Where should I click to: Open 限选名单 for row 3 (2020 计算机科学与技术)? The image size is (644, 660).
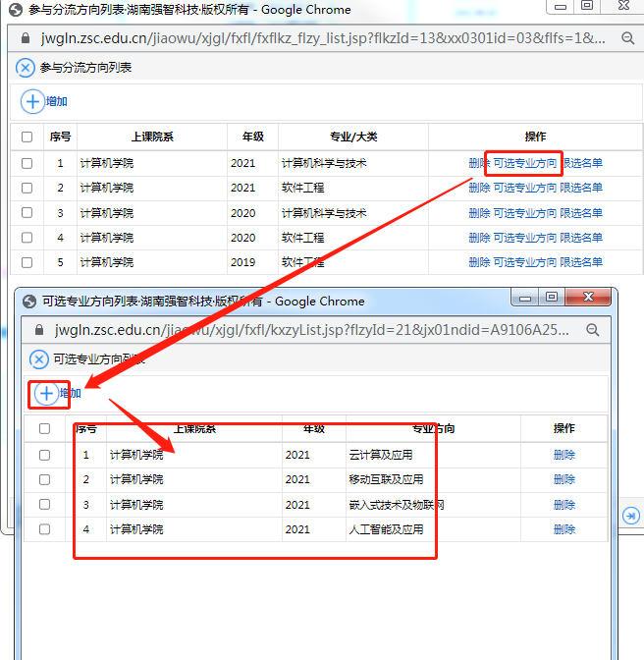[581, 213]
